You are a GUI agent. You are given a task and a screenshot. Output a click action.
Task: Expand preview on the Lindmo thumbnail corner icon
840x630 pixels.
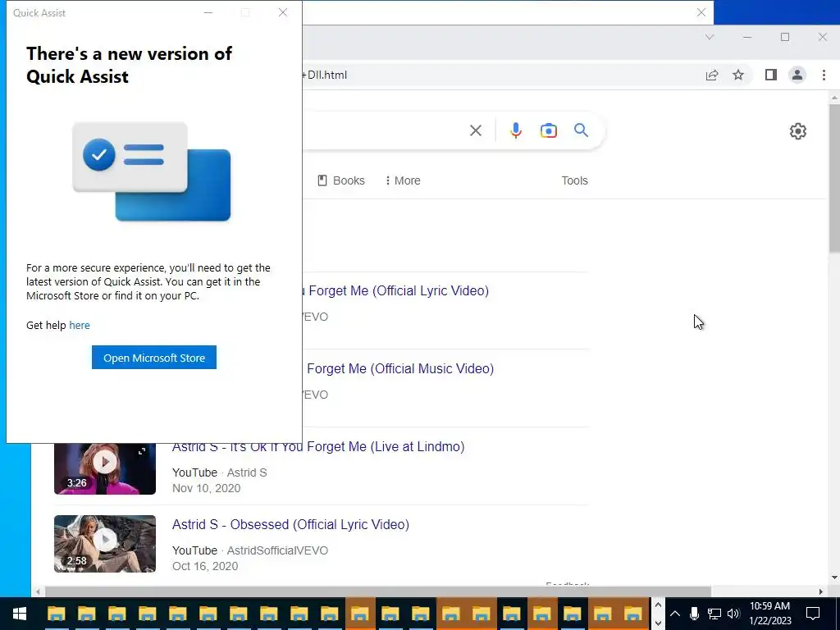click(x=142, y=451)
